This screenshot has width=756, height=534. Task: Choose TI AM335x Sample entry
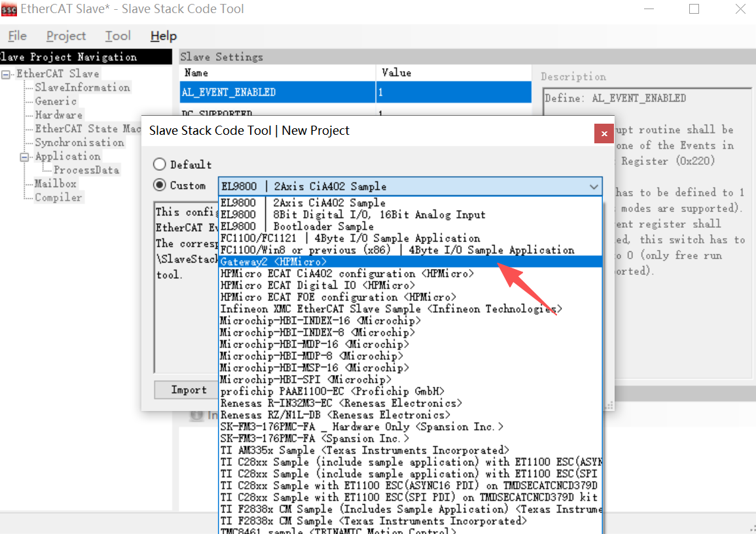410,451
